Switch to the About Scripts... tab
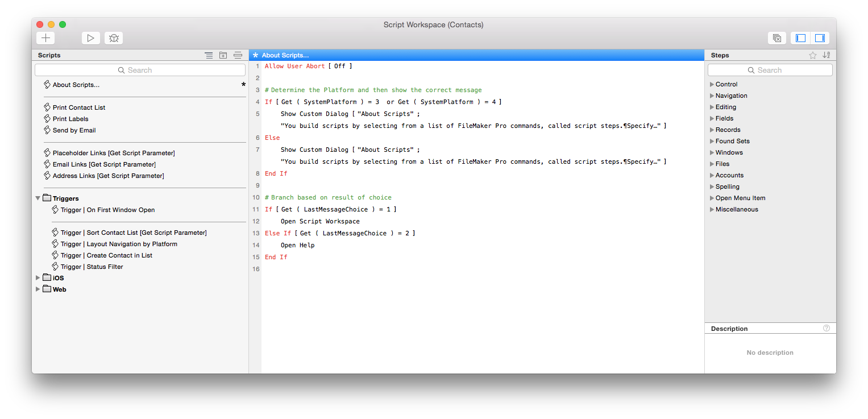The width and height of the screenshot is (868, 419). click(285, 55)
